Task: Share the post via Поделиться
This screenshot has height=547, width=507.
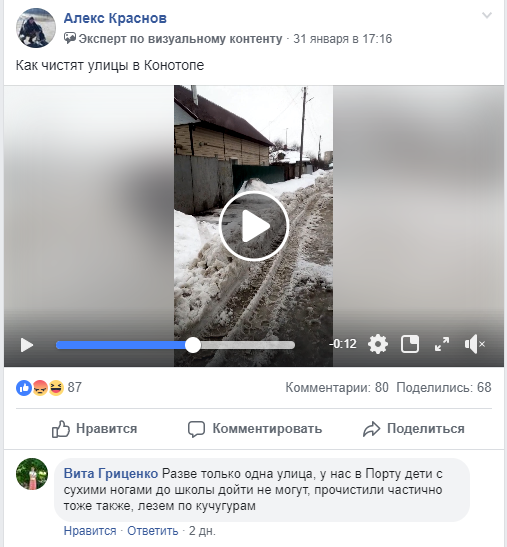Action: point(413,429)
